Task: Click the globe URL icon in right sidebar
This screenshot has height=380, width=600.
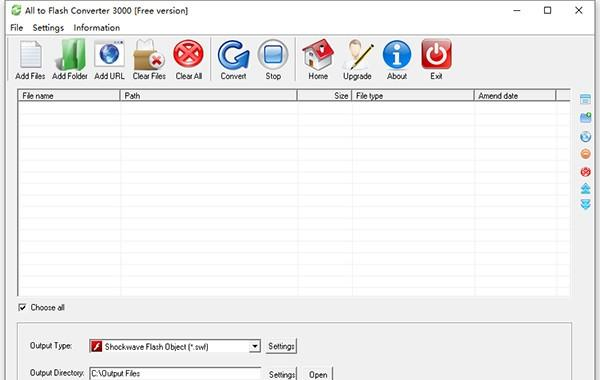Action: pos(585,136)
